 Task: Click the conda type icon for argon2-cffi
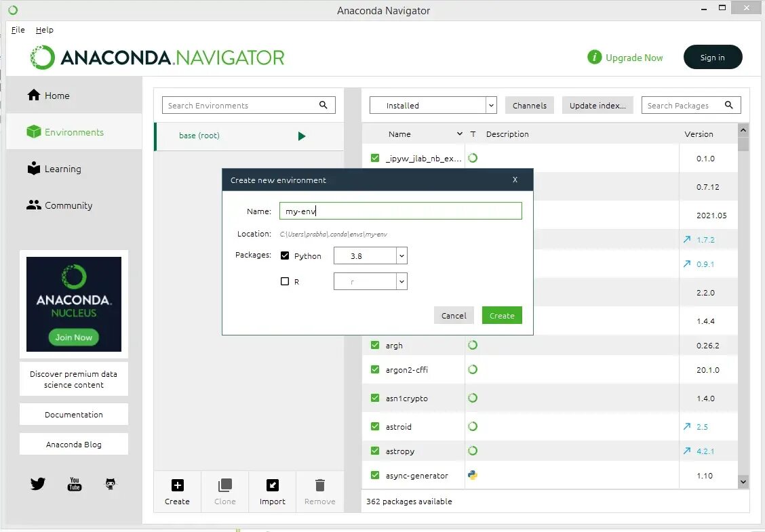pyautogui.click(x=473, y=369)
